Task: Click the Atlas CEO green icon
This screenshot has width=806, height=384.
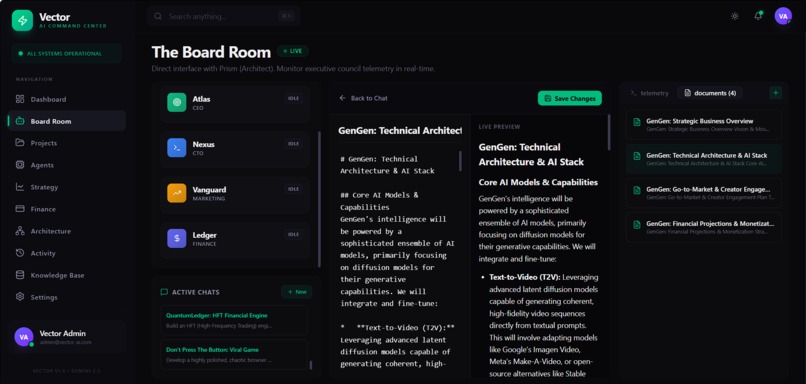Action: (x=177, y=102)
